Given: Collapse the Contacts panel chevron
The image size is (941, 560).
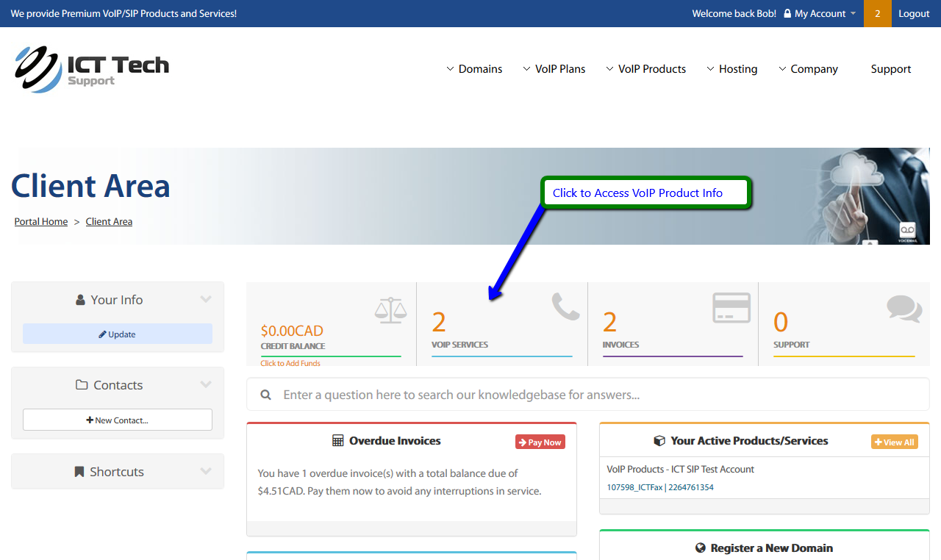Looking at the screenshot, I should 206,385.
